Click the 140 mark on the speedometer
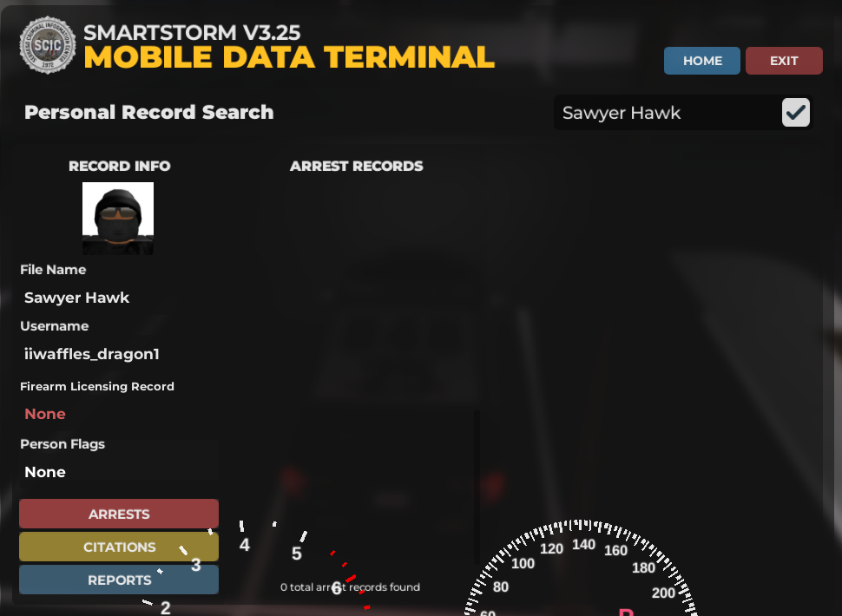Viewport: 842px width, 616px height. pos(583,545)
